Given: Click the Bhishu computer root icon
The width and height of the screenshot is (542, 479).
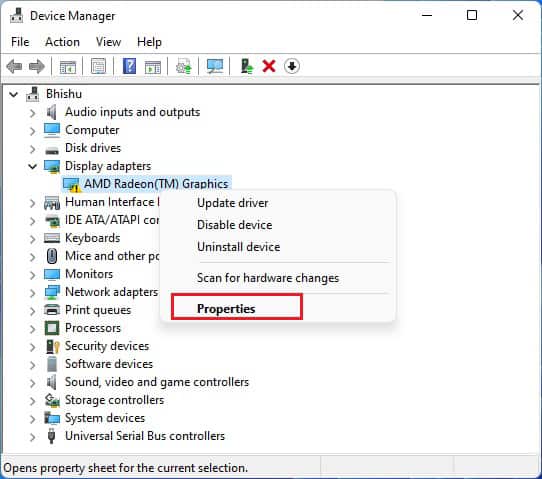Looking at the screenshot, I should 33,94.
